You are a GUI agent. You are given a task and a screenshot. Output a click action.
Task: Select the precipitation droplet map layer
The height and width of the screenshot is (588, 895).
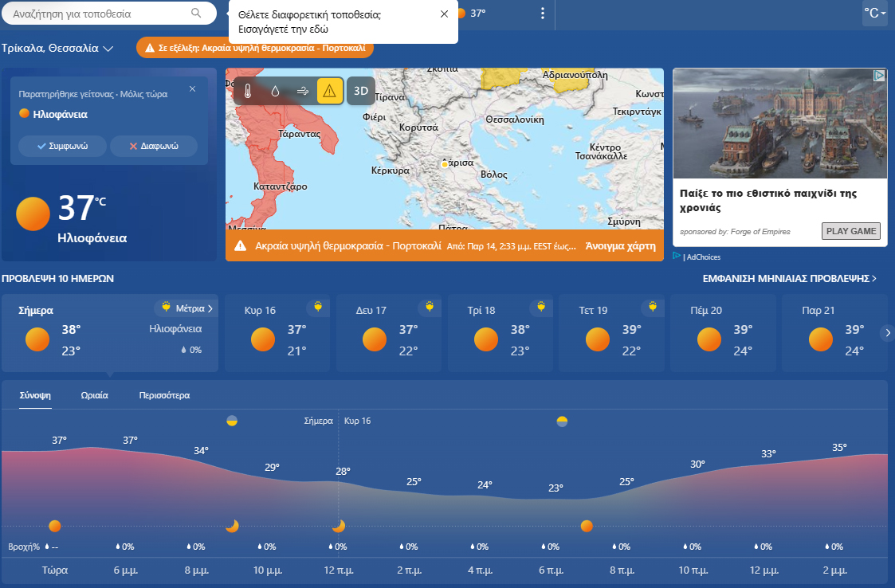click(275, 92)
